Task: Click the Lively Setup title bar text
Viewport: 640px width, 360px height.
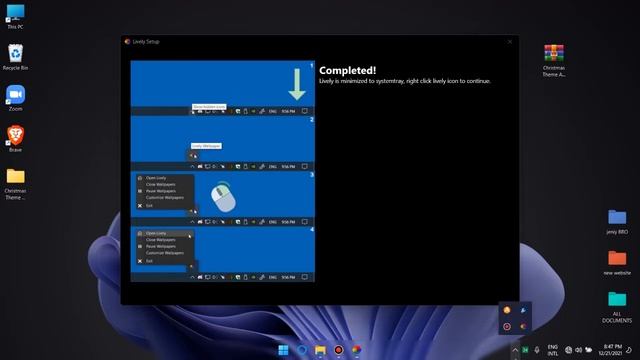Action: (x=146, y=42)
